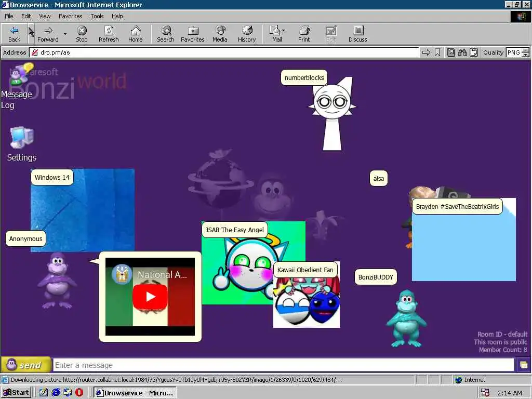
Task: Open the Help menu
Action: [117, 16]
